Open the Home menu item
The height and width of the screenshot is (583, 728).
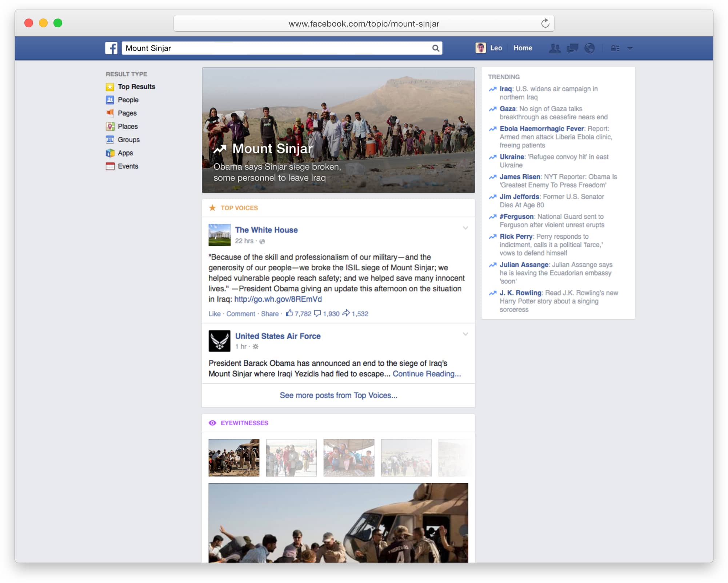pyautogui.click(x=523, y=48)
